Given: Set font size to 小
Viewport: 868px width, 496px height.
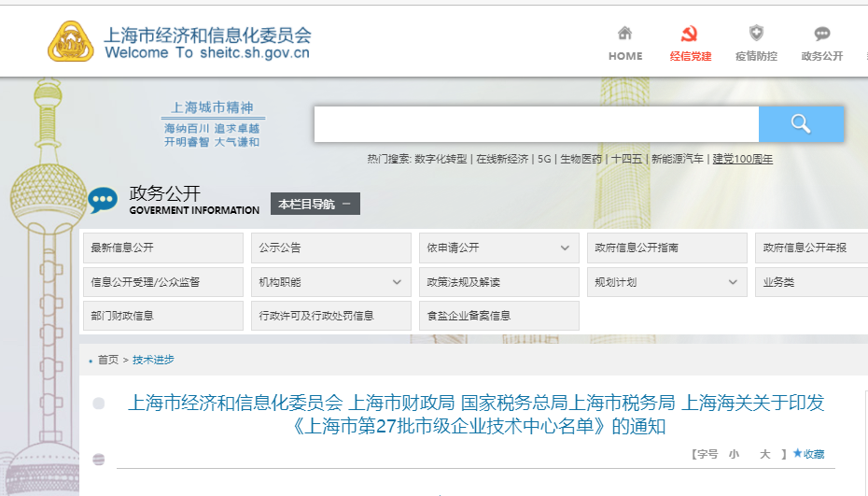Looking at the screenshot, I should (x=734, y=454).
